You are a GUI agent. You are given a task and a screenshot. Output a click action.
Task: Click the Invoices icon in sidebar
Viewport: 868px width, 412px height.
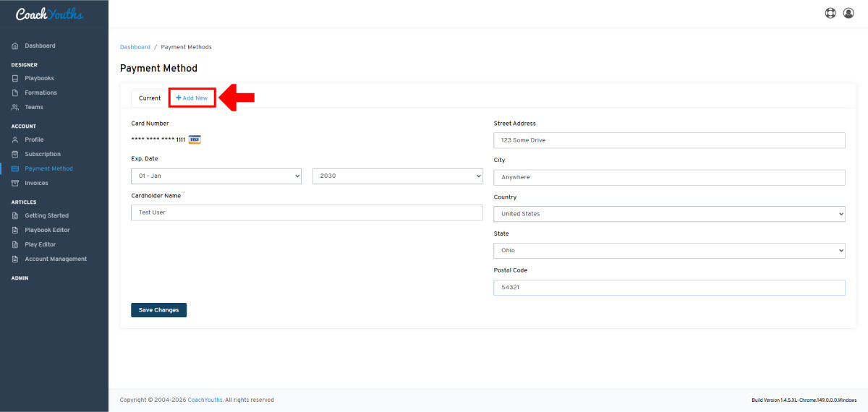coord(15,183)
